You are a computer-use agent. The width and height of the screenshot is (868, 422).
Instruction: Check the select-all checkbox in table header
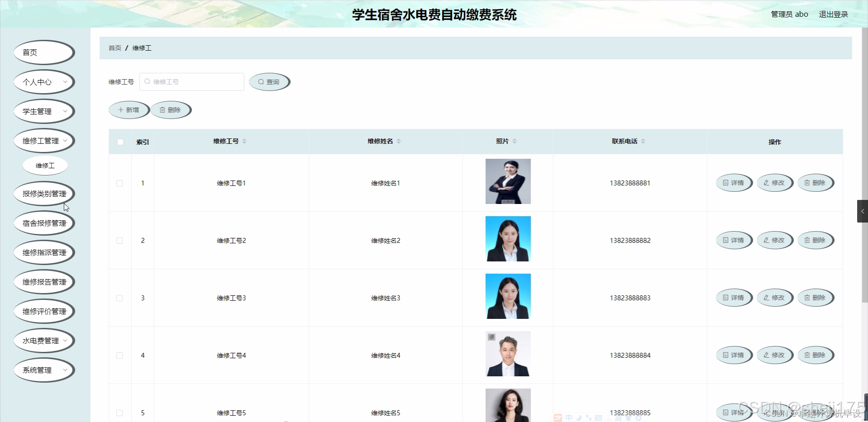(x=120, y=142)
